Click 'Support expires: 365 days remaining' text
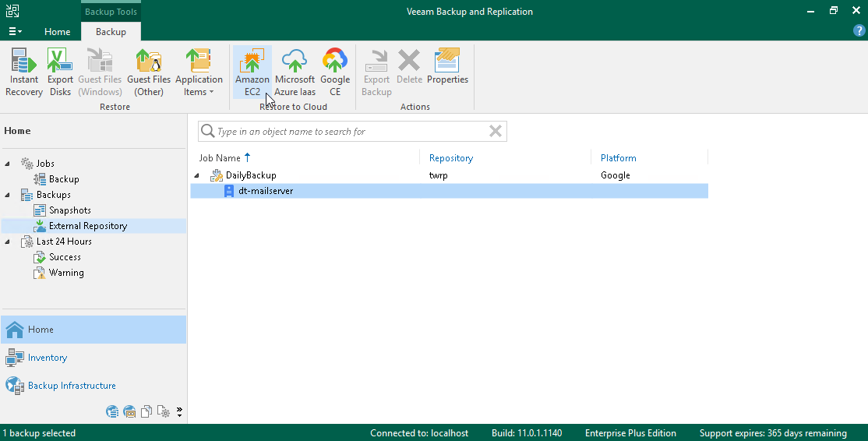The height and width of the screenshot is (441, 868). pyautogui.click(x=773, y=433)
